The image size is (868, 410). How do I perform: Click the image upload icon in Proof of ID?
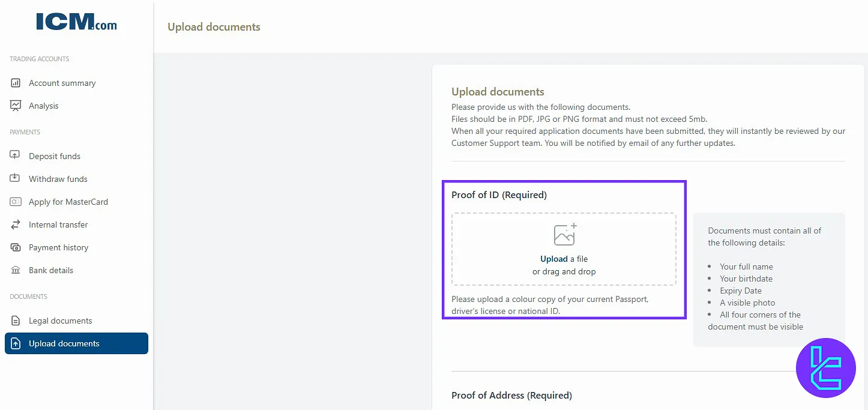(x=564, y=235)
